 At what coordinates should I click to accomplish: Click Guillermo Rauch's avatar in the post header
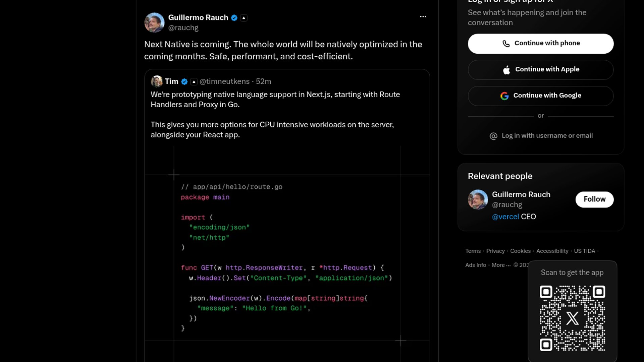(154, 22)
